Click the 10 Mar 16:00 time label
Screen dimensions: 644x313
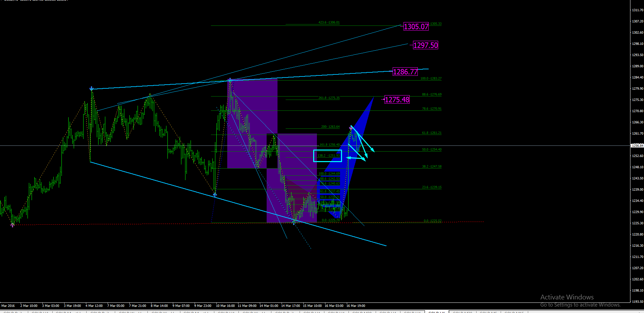[226, 306]
